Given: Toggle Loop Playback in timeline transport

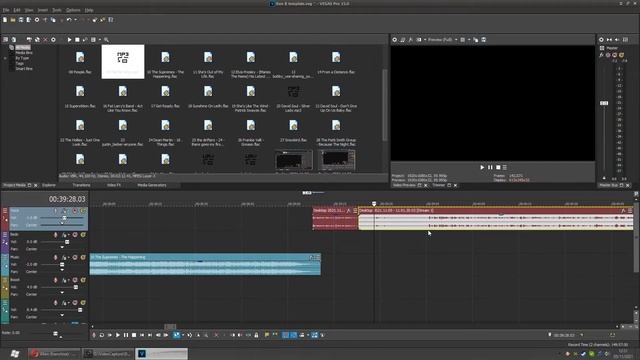Looking at the screenshot, I should pos(102,335).
